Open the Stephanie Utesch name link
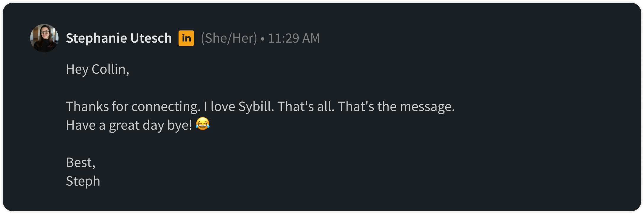The image size is (644, 214). [119, 38]
